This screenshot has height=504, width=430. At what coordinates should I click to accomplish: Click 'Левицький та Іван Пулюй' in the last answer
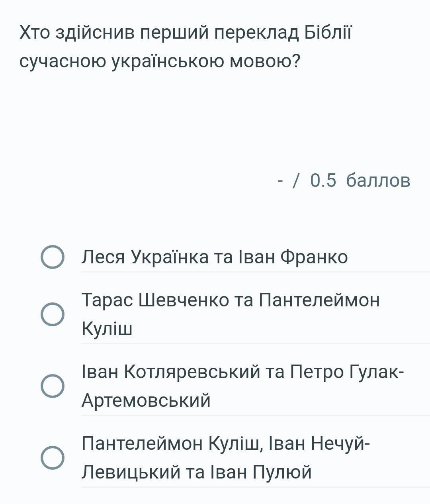tap(196, 472)
